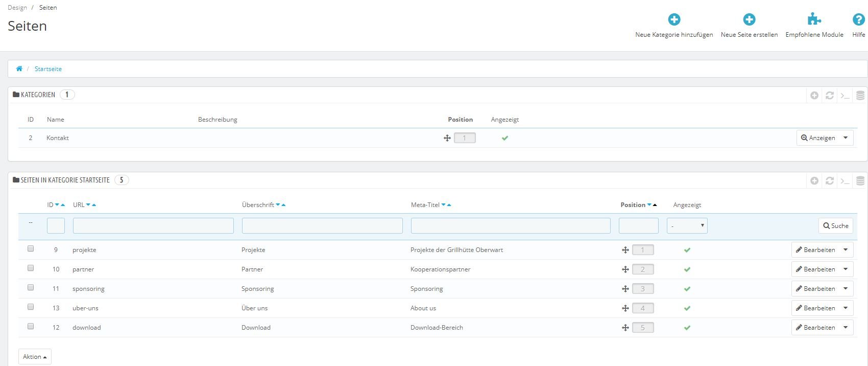Click Seiten in top breadcrumb

click(48, 8)
